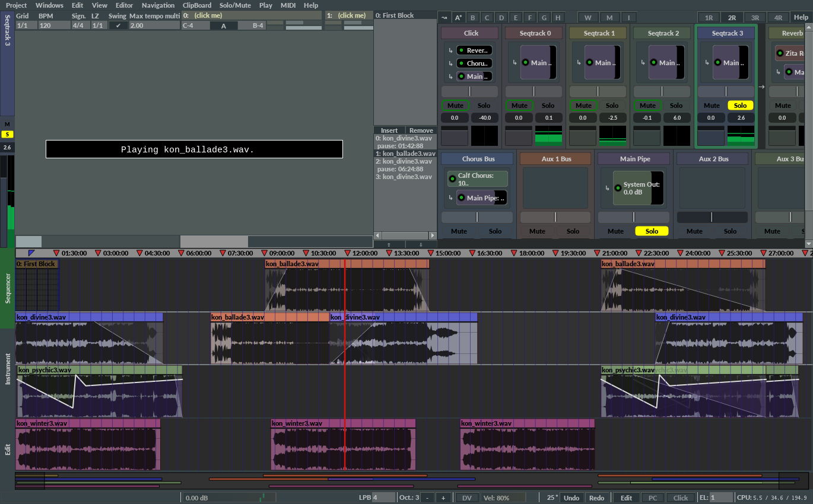This screenshot has width=813, height=504.
Task: Toggle the Rever.. send enable dot in the Click strip
Action: 461,50
